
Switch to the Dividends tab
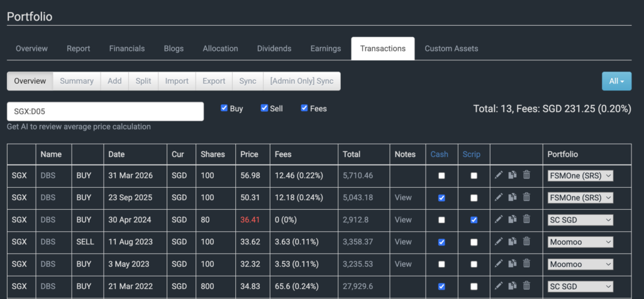coord(274,48)
